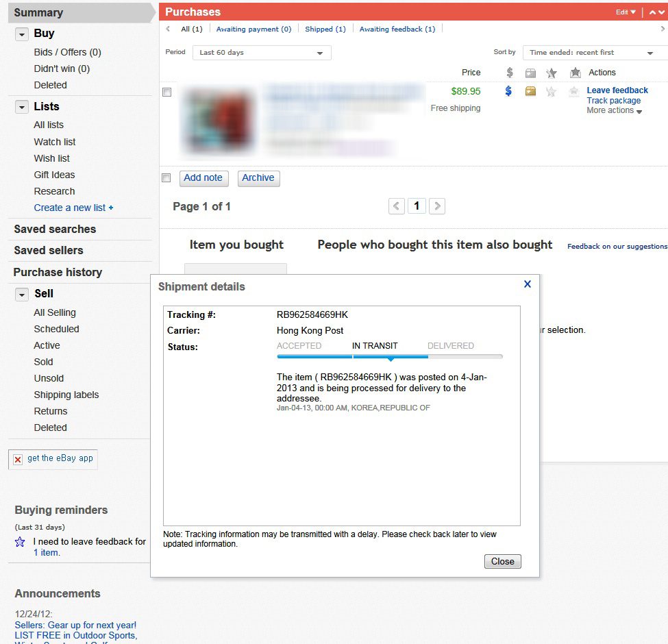Open the Sort by 'Time ended' dropdown
This screenshot has height=644, width=668.
[x=595, y=53]
